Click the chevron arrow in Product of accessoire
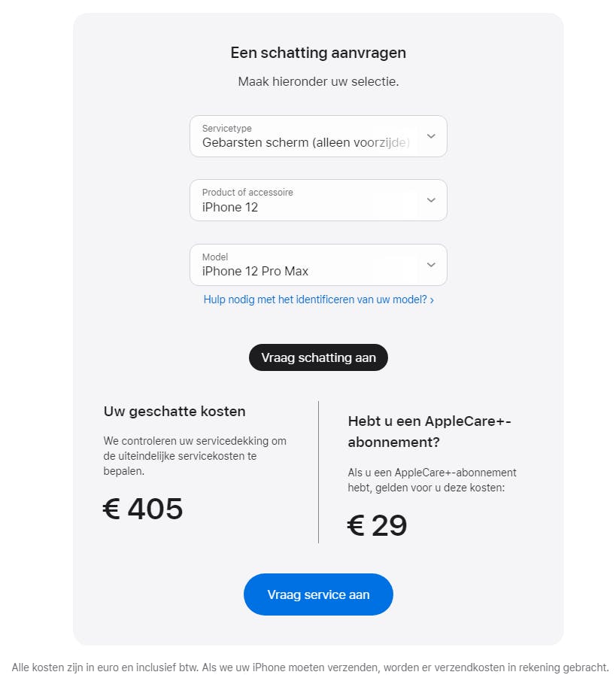 click(431, 200)
